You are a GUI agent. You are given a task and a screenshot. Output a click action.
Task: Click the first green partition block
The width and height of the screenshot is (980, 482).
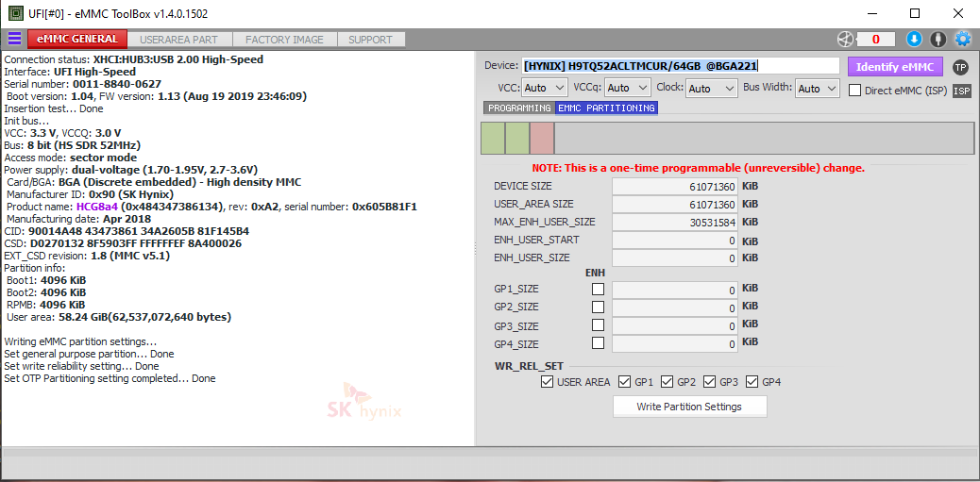point(493,138)
